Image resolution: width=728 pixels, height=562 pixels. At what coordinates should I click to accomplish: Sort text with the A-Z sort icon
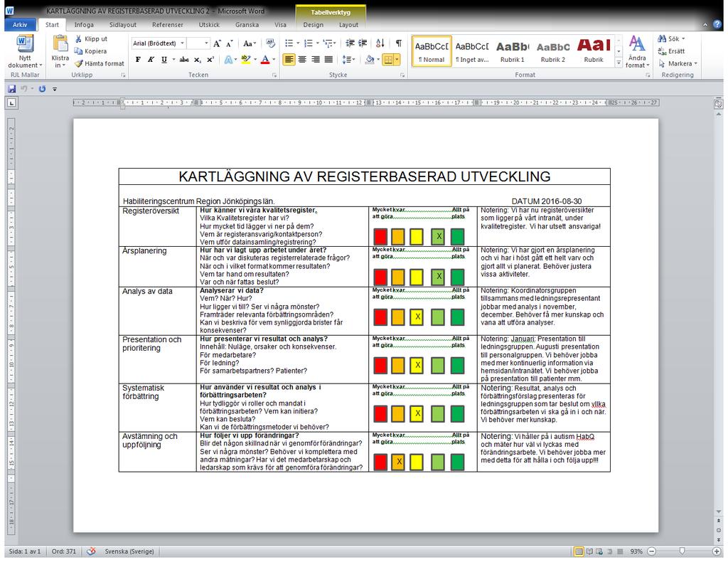(x=380, y=43)
